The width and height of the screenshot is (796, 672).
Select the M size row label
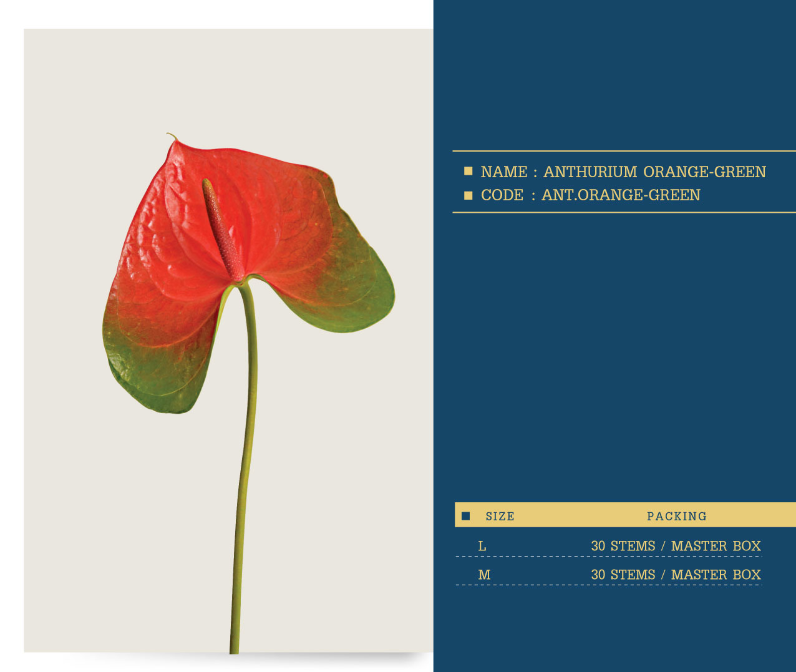coord(484,575)
